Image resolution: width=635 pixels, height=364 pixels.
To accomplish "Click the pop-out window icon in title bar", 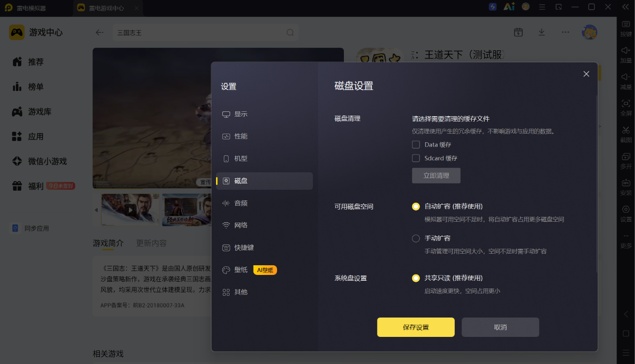I will click(558, 7).
